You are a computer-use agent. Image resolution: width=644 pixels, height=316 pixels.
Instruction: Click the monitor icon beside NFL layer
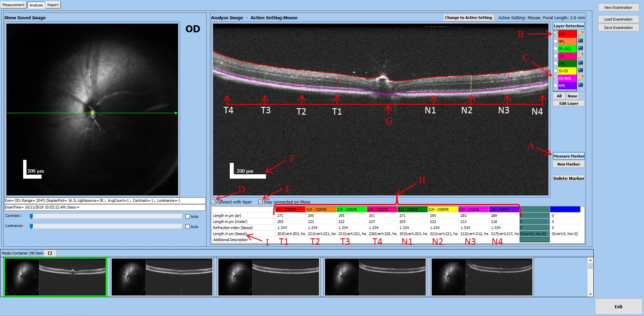[581, 41]
